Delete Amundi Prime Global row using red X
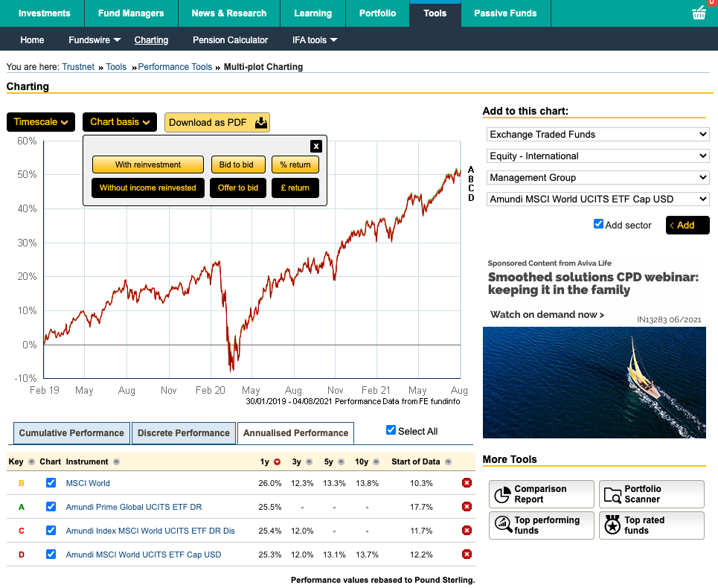 [467, 507]
